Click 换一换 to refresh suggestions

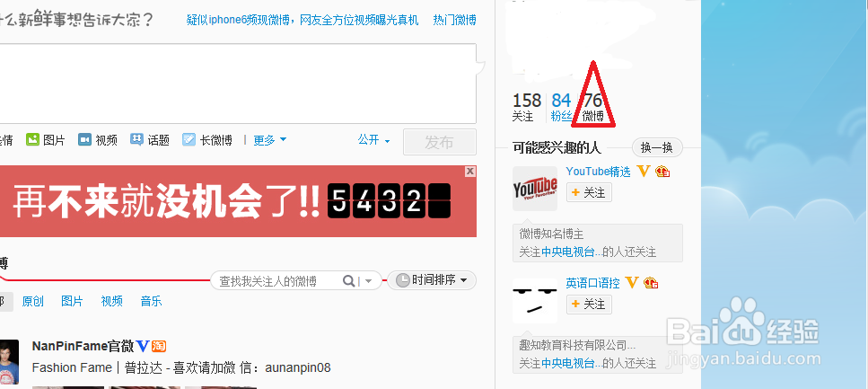click(x=657, y=147)
